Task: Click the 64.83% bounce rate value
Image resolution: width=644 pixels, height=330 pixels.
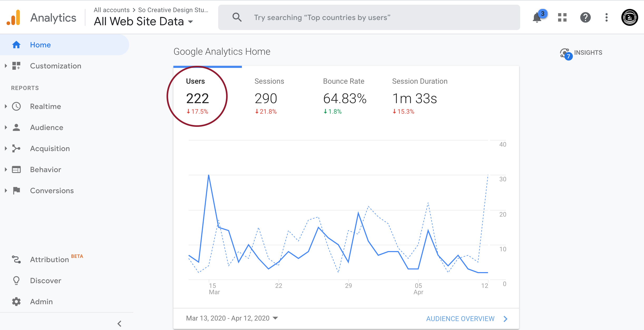Action: (345, 98)
